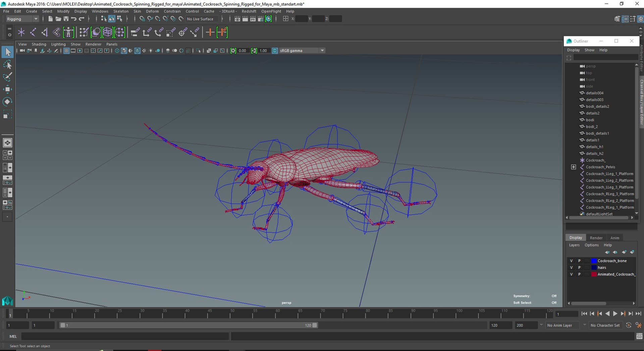The height and width of the screenshot is (351, 644).
Task: Toggle playback P for Animated_Cockroach_ layer
Action: (x=579, y=274)
